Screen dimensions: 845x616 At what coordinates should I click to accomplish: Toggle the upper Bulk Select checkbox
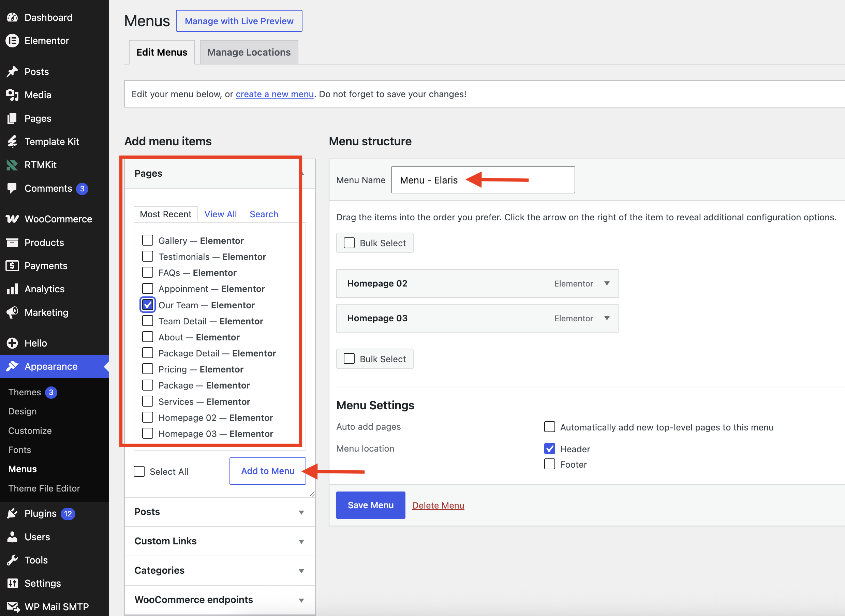pyautogui.click(x=349, y=243)
